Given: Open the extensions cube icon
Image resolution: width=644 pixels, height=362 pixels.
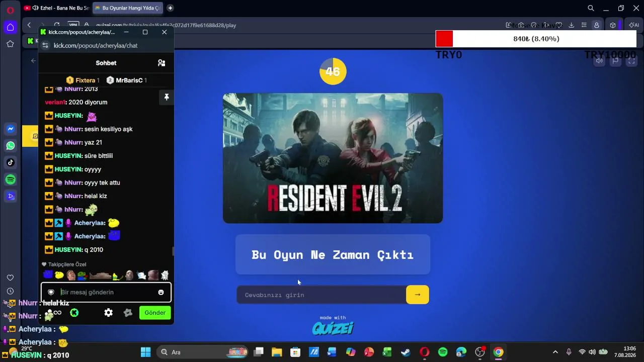Looking at the screenshot, I should (x=613, y=25).
